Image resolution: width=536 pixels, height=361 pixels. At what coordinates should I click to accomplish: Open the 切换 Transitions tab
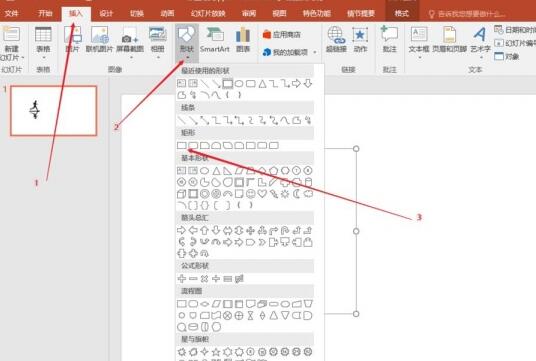[136, 14]
